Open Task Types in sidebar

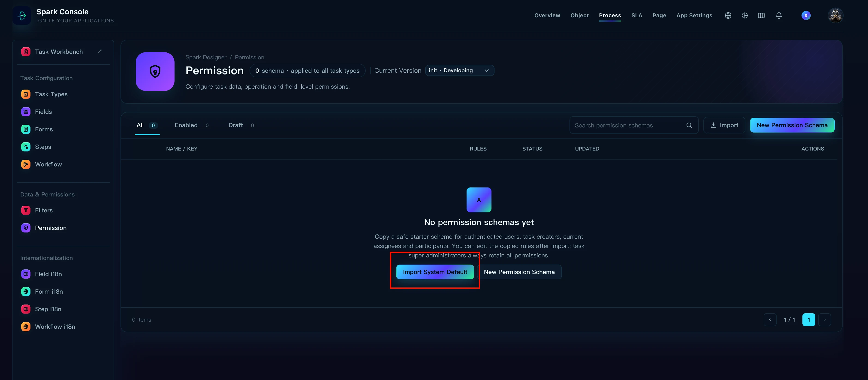(63, 94)
